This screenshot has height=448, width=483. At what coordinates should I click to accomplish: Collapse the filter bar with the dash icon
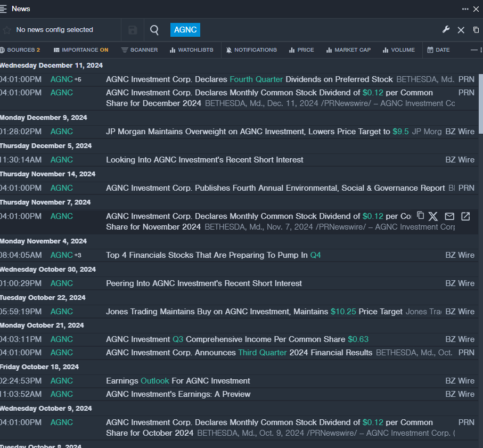[x=474, y=50]
